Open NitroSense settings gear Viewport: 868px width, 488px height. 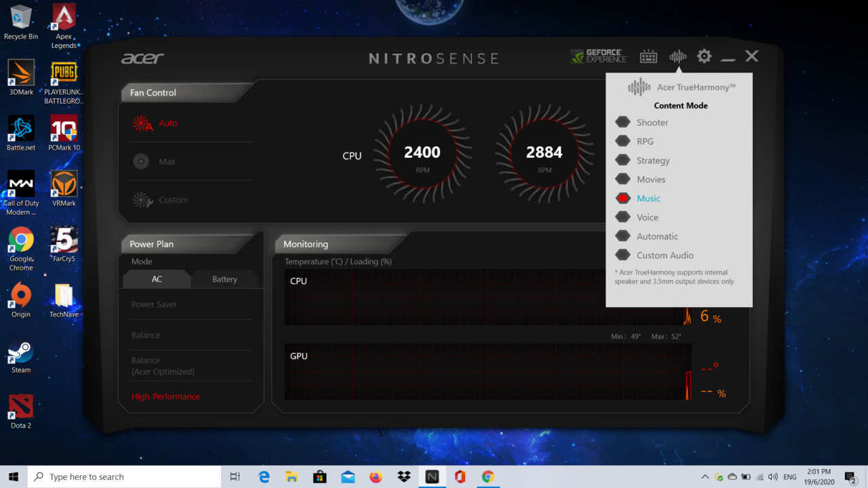pos(705,56)
